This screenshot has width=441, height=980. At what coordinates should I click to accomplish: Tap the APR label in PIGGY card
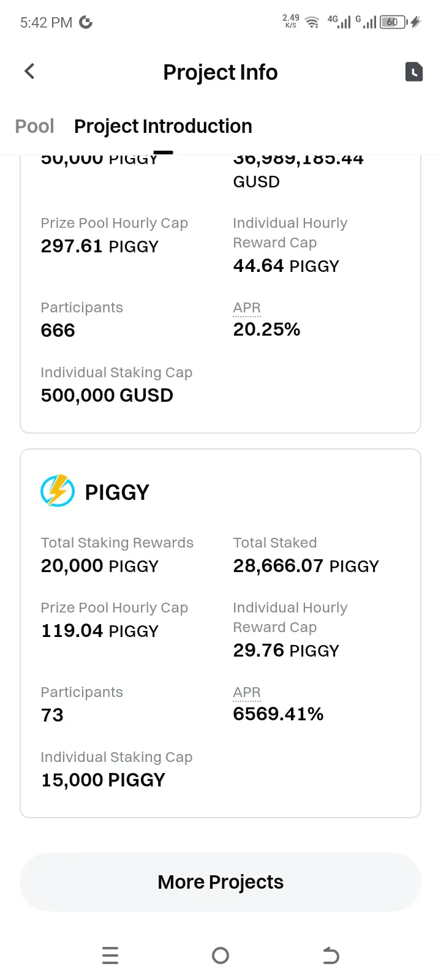(x=247, y=692)
